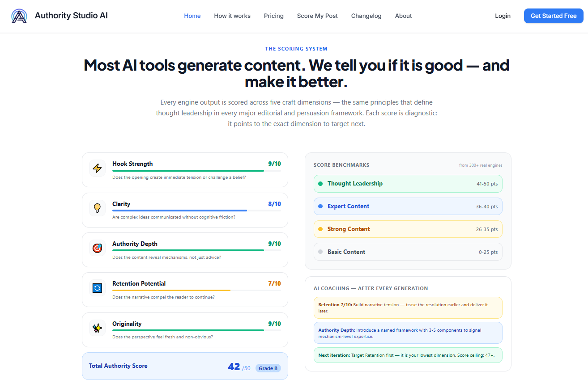Screen dimensions: 588x388
Task: Select the Hook Strength lightning bolt icon
Action: click(x=97, y=168)
